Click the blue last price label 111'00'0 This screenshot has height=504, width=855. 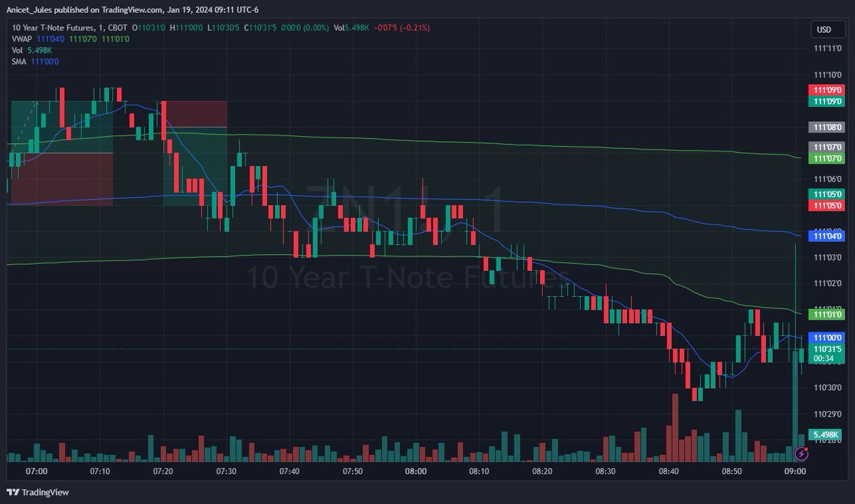pos(826,337)
